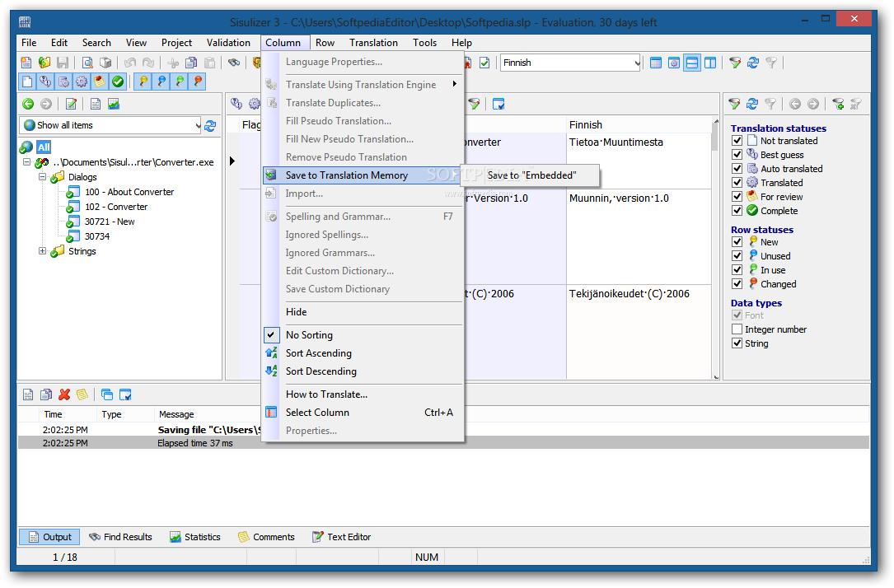Switch to the Comments tab
This screenshot has width=894, height=588.
click(x=266, y=537)
